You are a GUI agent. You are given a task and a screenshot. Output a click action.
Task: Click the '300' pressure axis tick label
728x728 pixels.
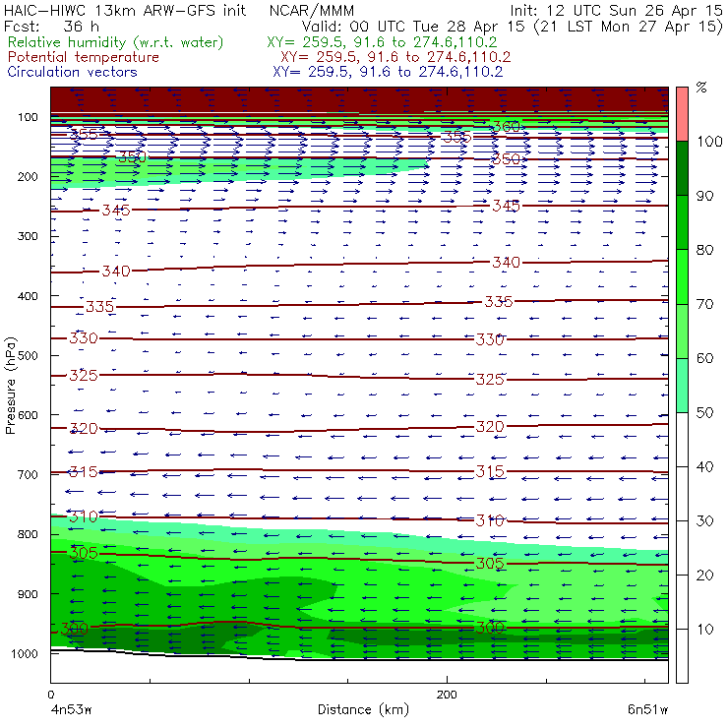(28, 236)
